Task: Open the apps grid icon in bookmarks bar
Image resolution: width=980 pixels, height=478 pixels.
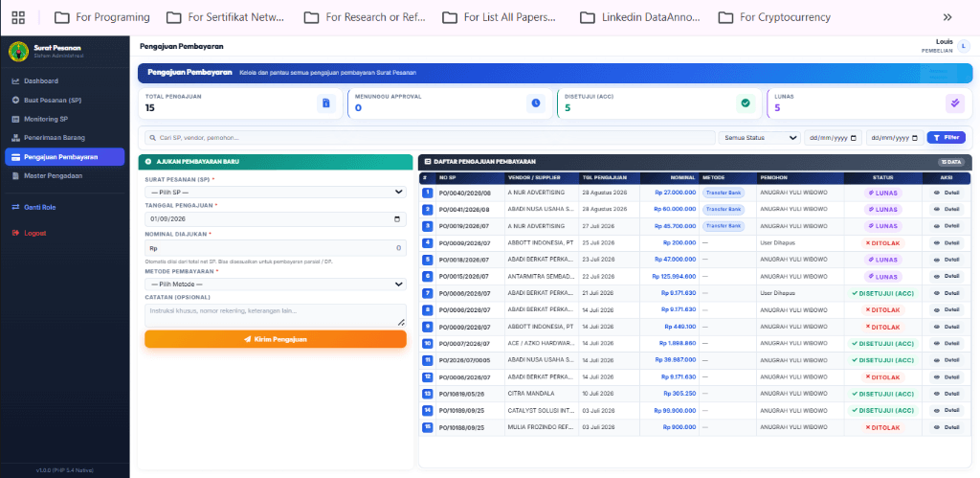Action: point(18,17)
